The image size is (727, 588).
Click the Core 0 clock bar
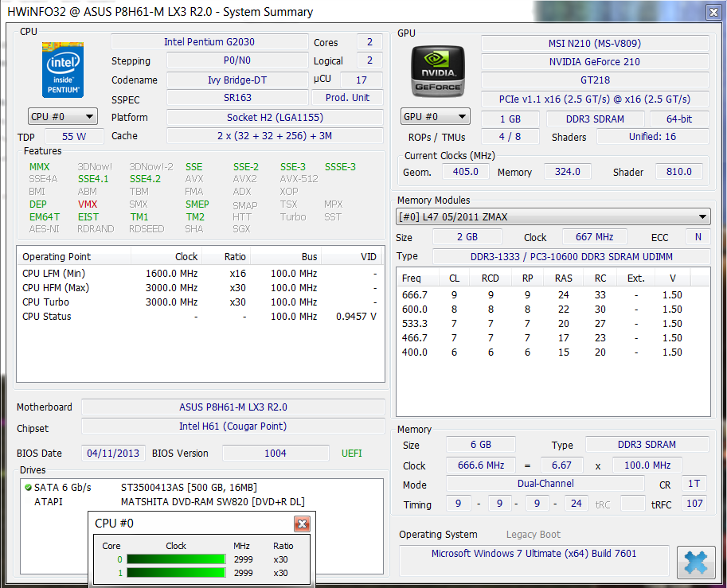[176, 559]
